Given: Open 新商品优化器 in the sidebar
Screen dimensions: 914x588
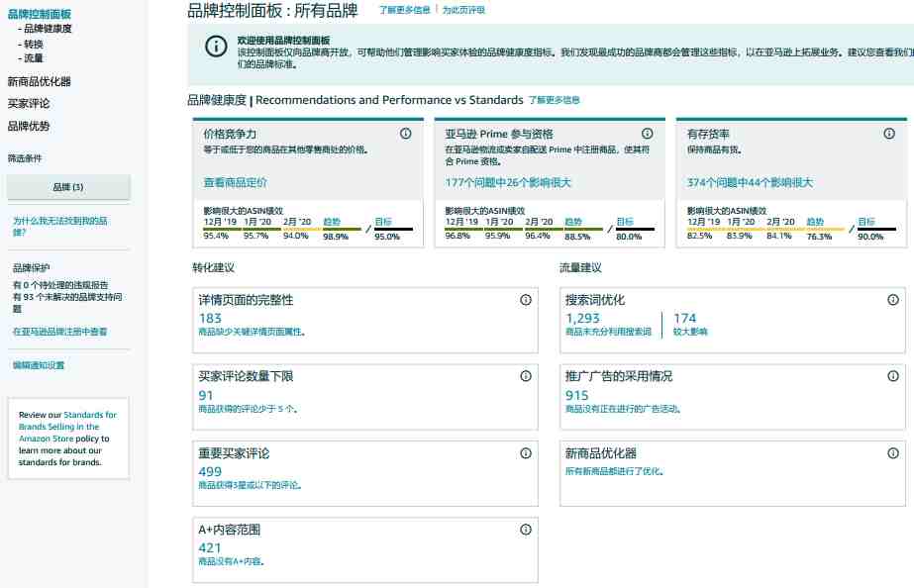Looking at the screenshot, I should [39, 81].
